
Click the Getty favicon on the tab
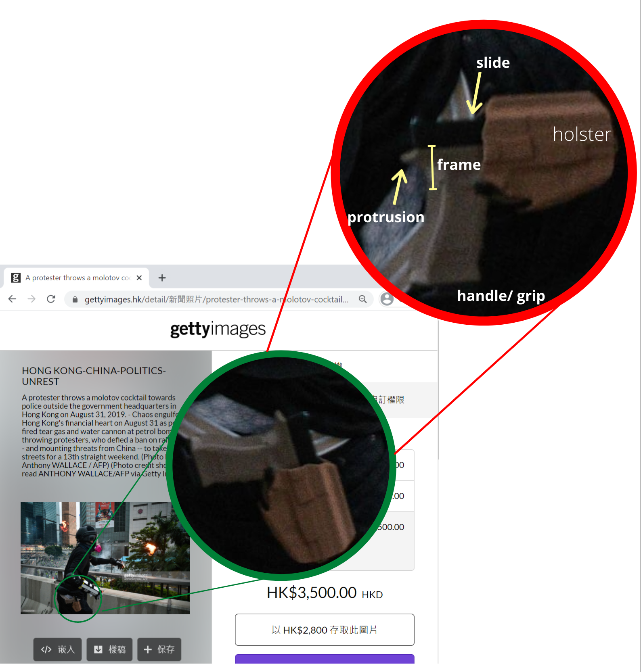tap(16, 278)
